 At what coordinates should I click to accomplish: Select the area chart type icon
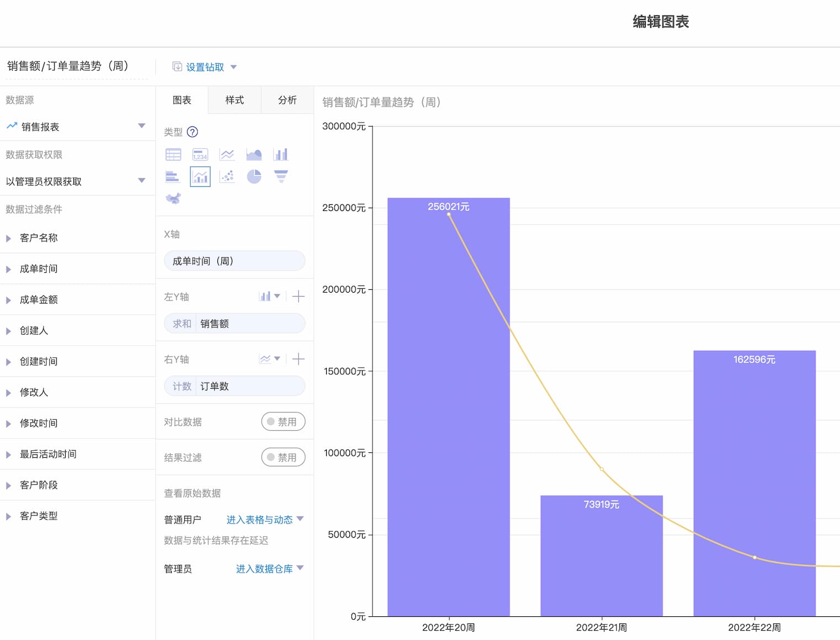point(254,155)
